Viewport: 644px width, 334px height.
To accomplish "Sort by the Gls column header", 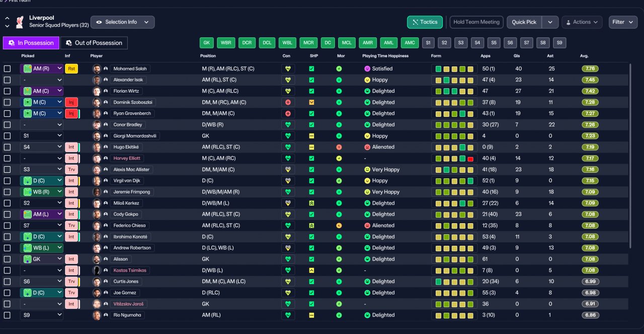I will [517, 56].
